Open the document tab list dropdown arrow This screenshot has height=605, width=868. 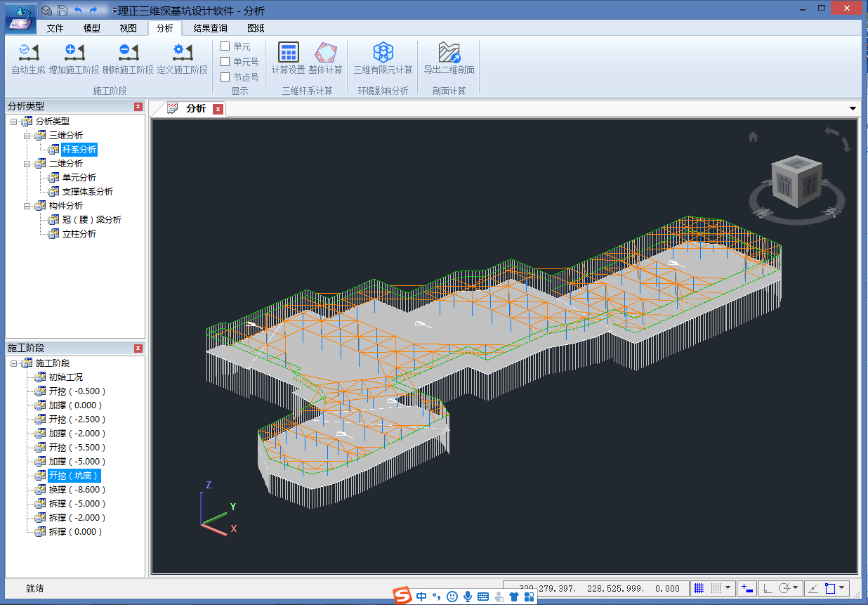coord(853,108)
